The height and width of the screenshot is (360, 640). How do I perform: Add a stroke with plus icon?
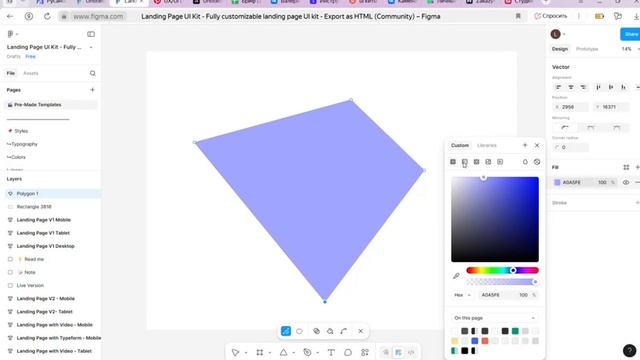pyautogui.click(x=638, y=202)
